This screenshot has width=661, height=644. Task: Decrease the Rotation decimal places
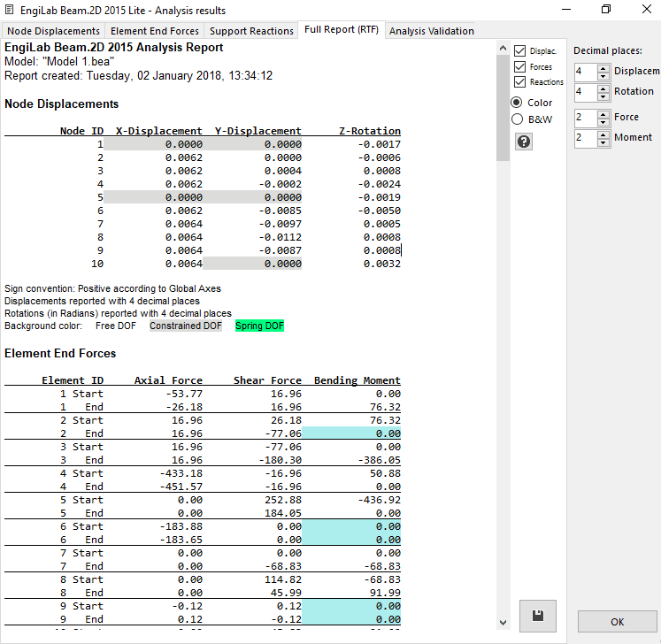603,96
